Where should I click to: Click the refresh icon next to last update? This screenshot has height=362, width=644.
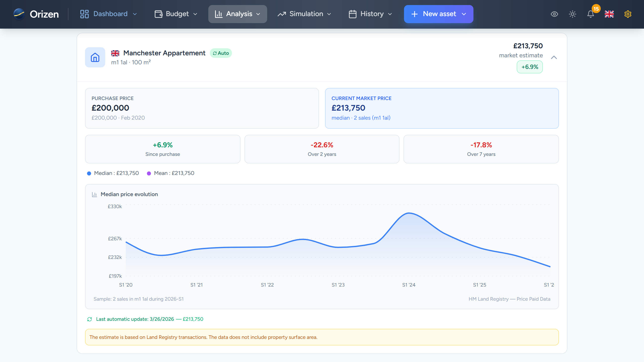pyautogui.click(x=89, y=319)
